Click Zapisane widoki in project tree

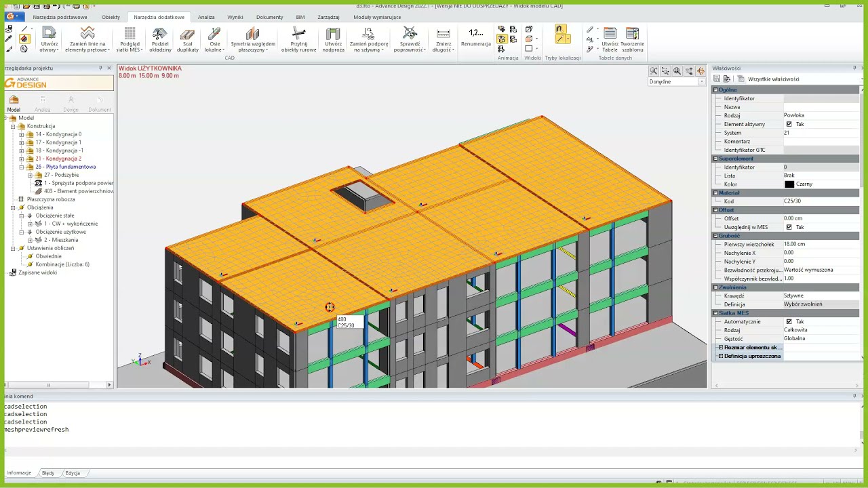[x=37, y=272]
